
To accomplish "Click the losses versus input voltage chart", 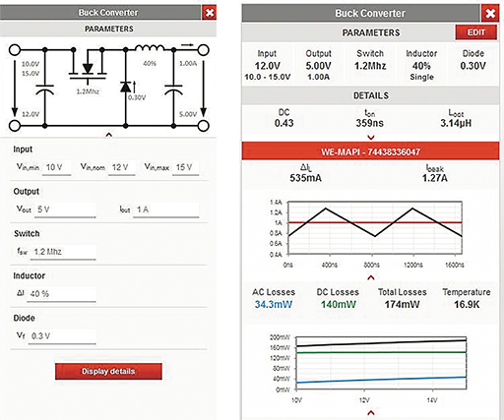I will (381, 363).
